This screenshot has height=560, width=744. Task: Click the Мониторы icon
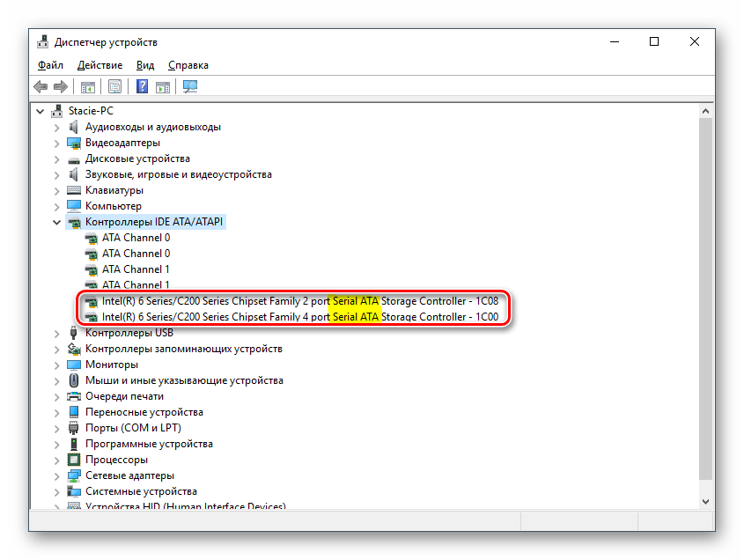coord(74,365)
